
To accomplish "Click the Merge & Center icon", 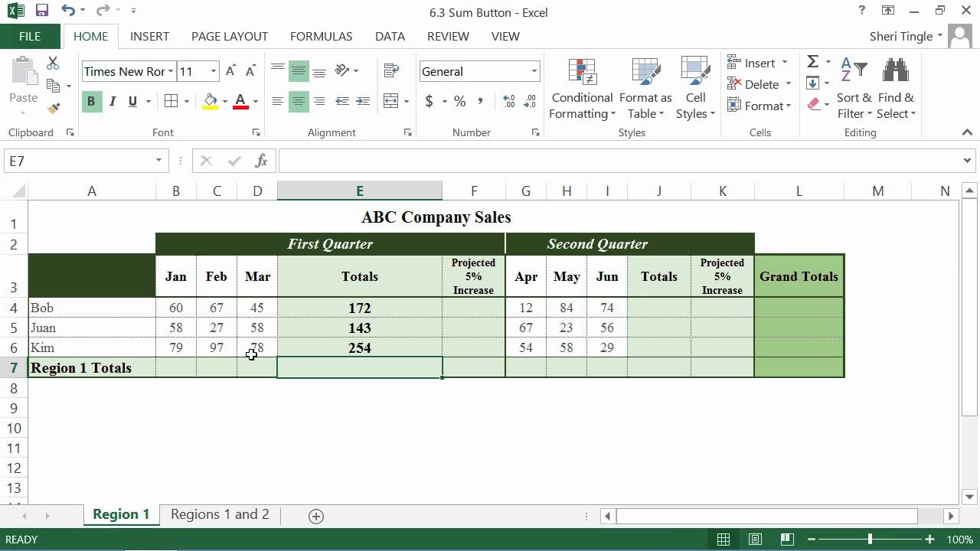I will 391,101.
